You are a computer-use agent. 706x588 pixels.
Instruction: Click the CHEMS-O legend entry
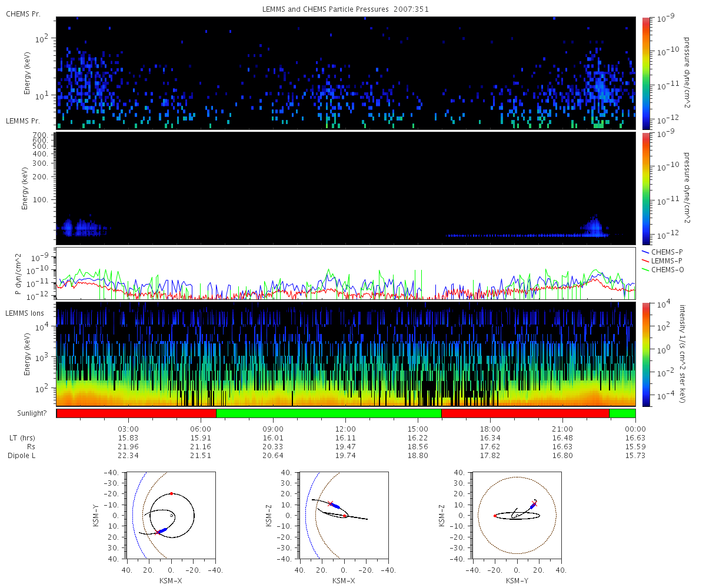(x=664, y=269)
